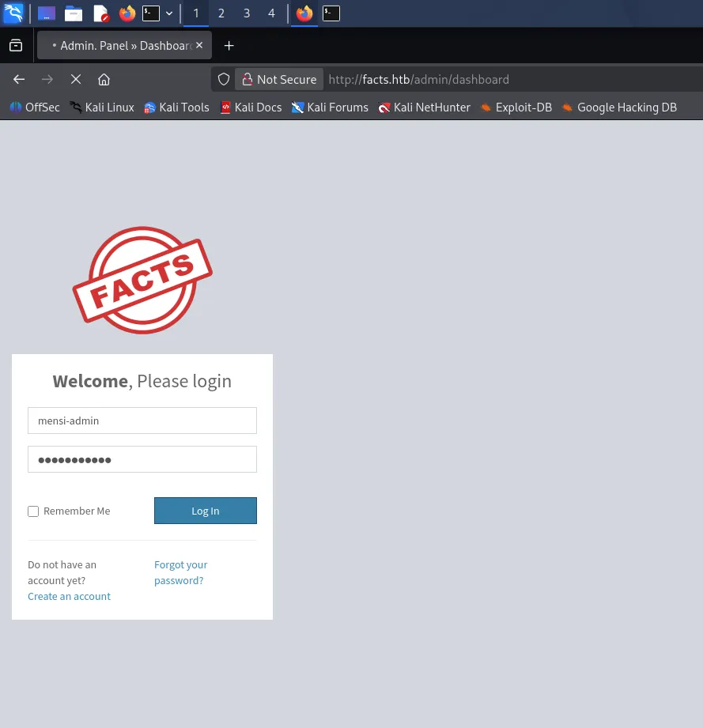Open the terminal emulator launcher

pos(151,13)
